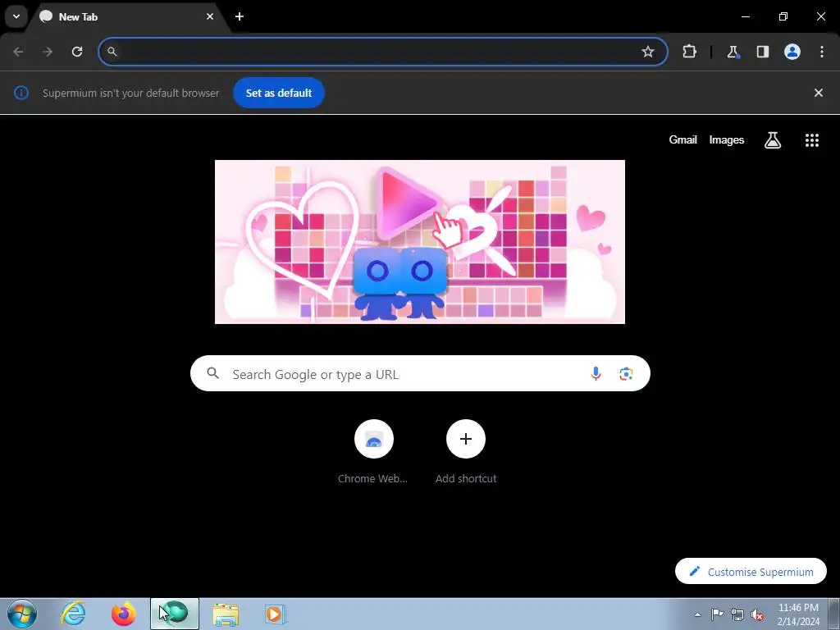840x630 pixels.
Task: Click the muted volume tray icon
Action: pos(757,614)
